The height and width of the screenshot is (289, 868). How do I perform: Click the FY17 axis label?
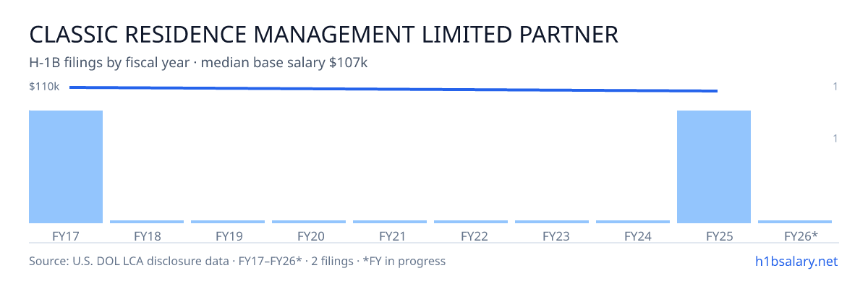[66, 236]
